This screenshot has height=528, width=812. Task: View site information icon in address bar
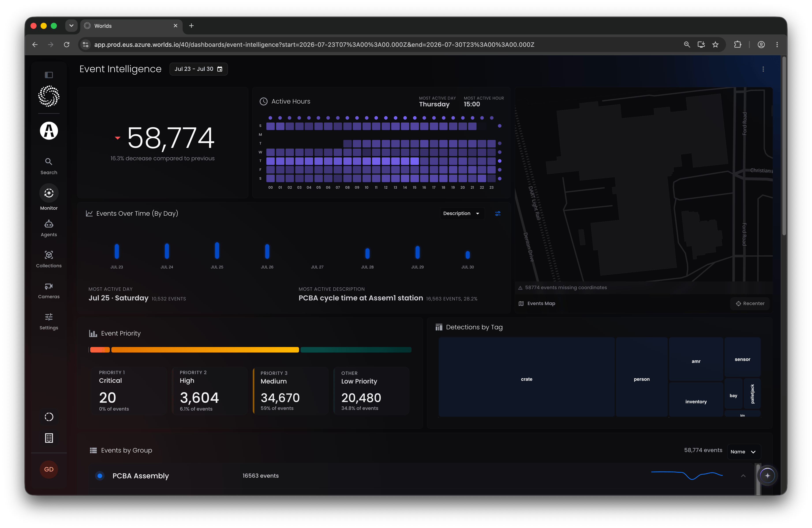[86, 45]
